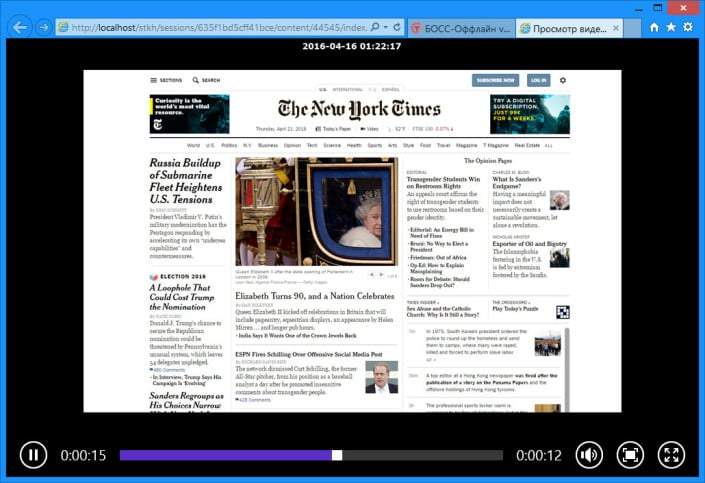
Task: Switch to the БОСС-Оффлайн tab
Action: coord(461,28)
